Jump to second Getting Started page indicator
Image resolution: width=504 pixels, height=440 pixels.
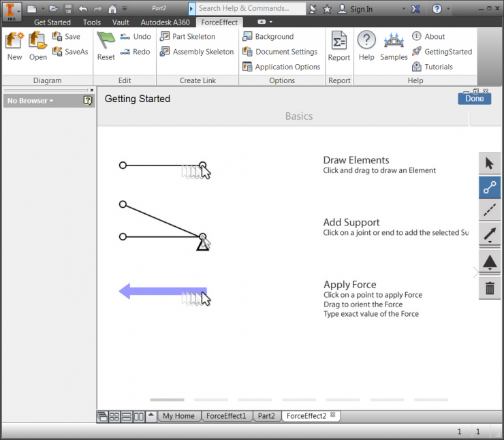[211, 400]
